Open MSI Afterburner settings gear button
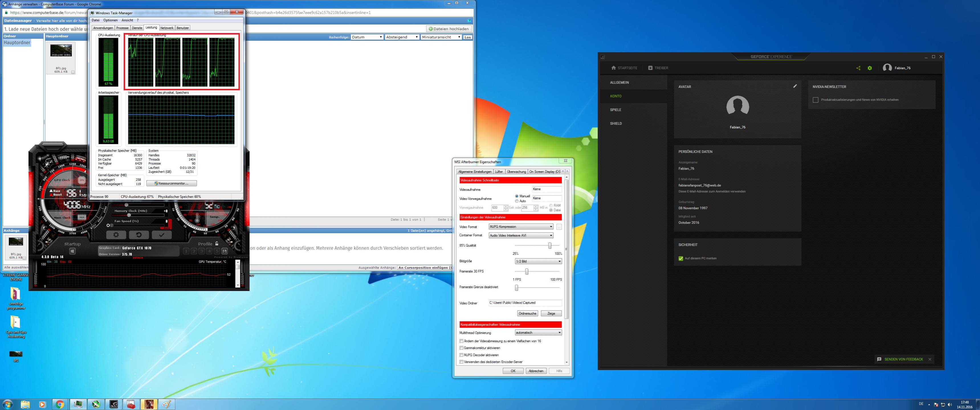980x410 pixels. click(116, 235)
